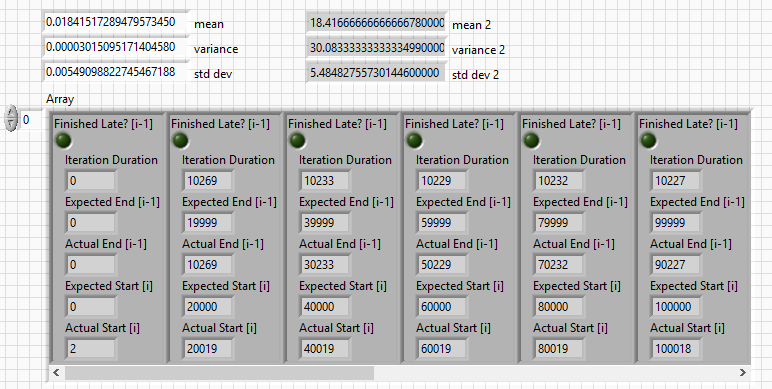Click the mean 2 value field
The height and width of the screenshot is (389, 772).
pyautogui.click(x=377, y=23)
